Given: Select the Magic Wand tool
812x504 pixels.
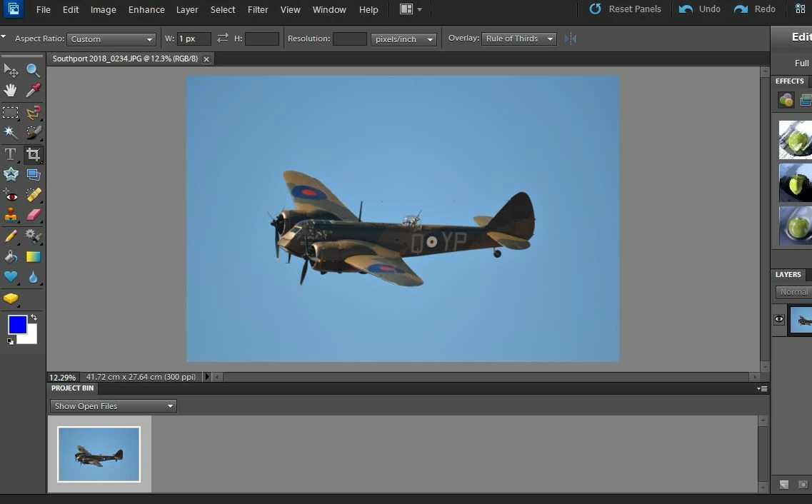Looking at the screenshot, I should (11, 133).
